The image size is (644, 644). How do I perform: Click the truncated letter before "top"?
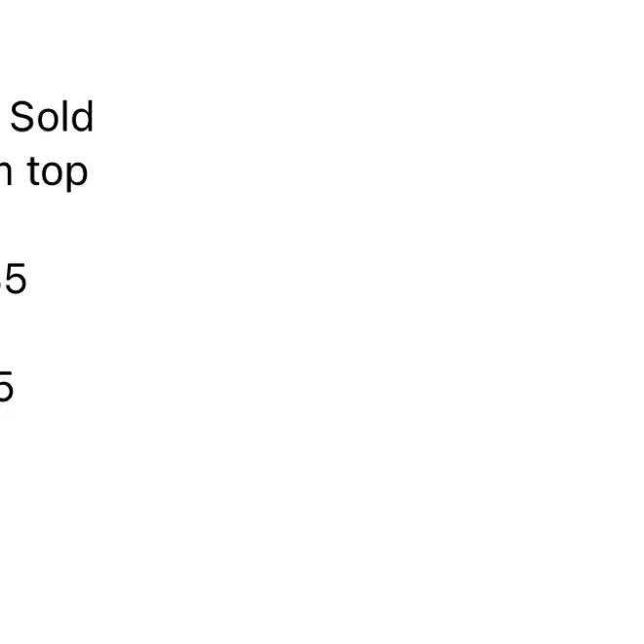pyautogui.click(x=5, y=173)
